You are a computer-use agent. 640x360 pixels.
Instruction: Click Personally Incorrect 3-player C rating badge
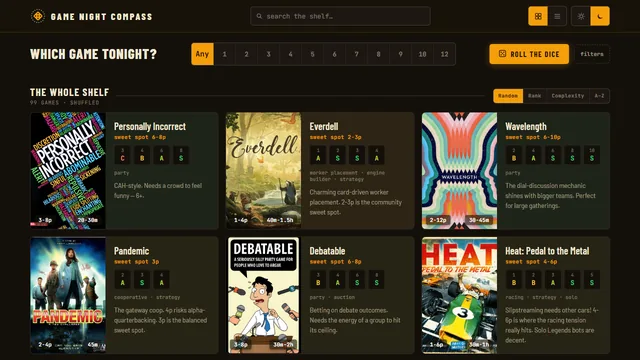coord(122,155)
